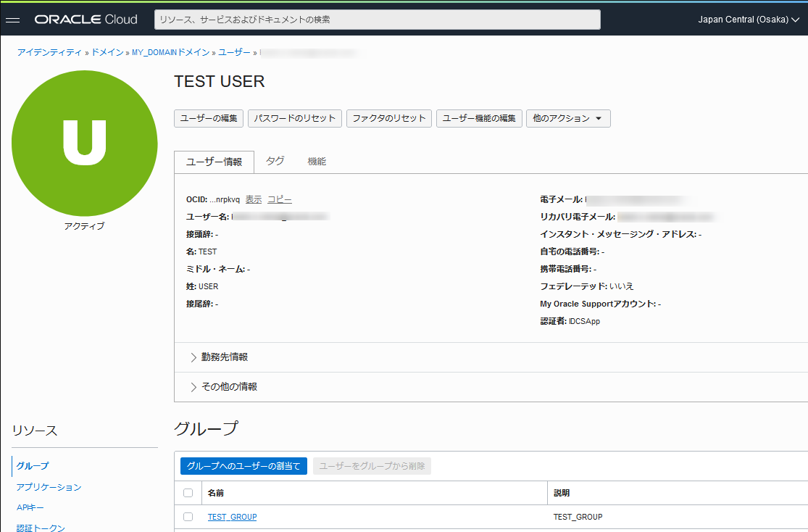Image resolution: width=808 pixels, height=532 pixels.
Task: Copy the OCID with コピー link
Action: [280, 199]
